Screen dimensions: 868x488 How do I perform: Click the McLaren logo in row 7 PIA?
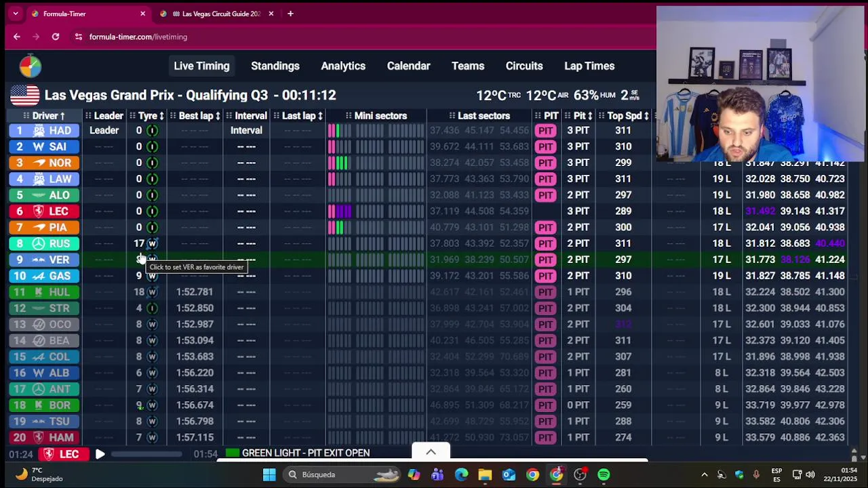(39, 227)
